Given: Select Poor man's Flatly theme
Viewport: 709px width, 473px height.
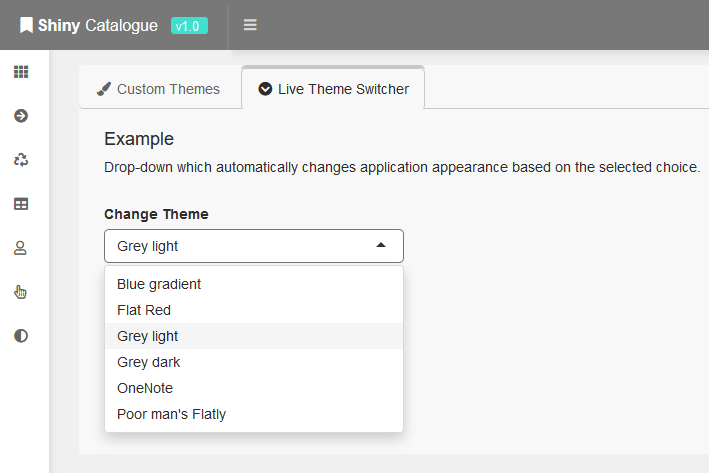Looking at the screenshot, I should click(x=171, y=414).
